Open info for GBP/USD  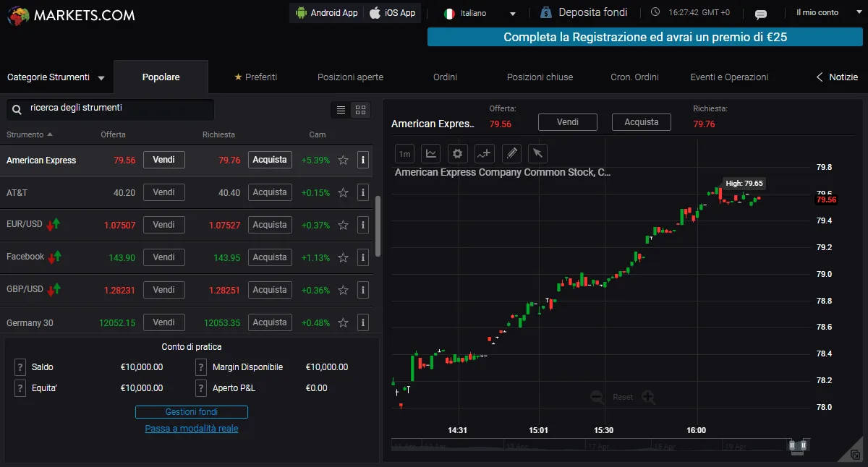(x=363, y=290)
